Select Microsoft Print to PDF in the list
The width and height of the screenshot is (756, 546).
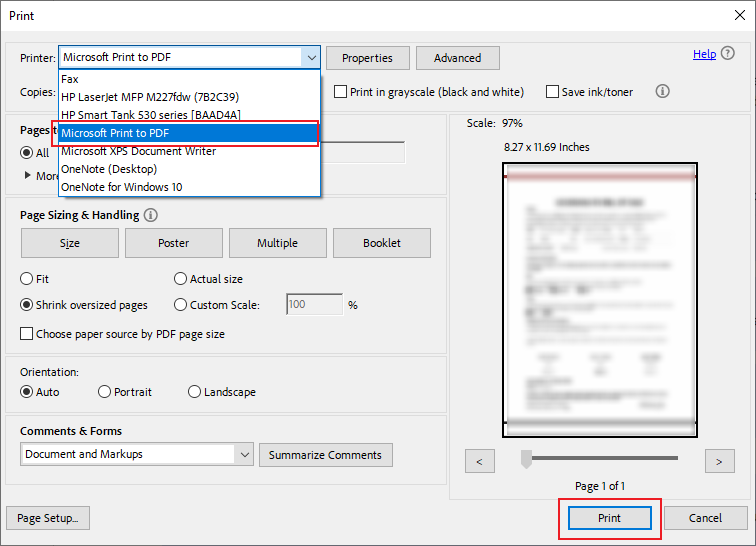189,133
